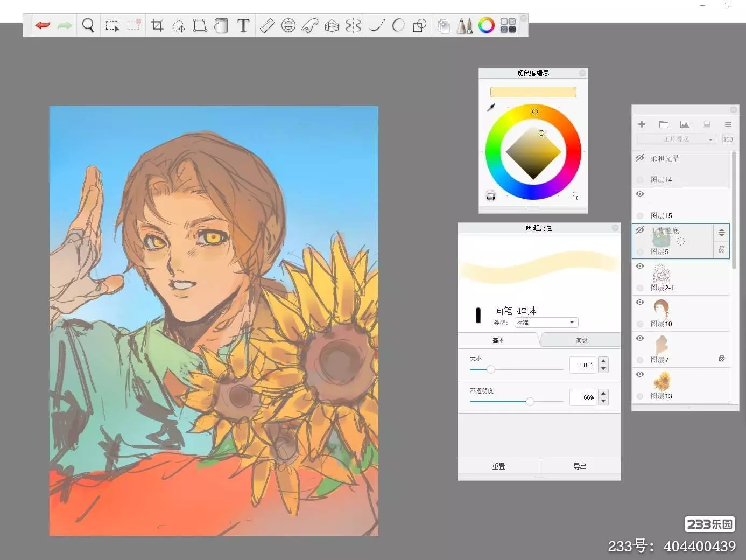The image size is (746, 560).
Task: Select the Crop tool
Action: [x=157, y=25]
